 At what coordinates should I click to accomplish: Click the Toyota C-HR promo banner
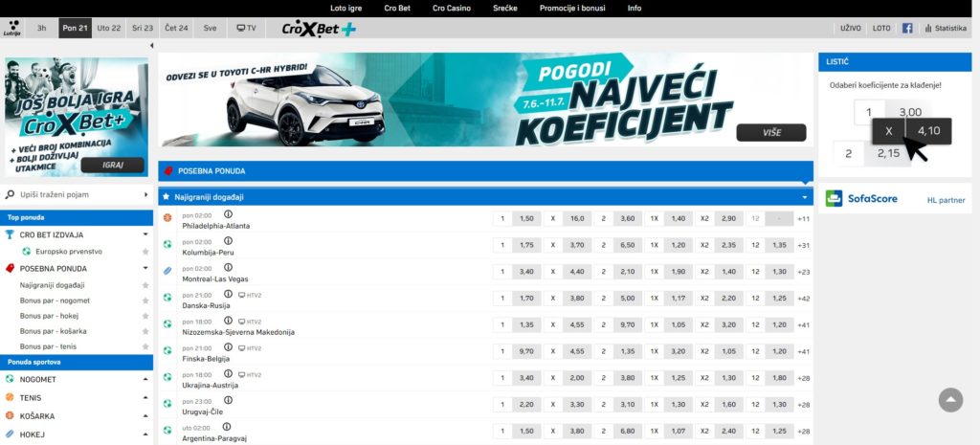[x=485, y=100]
